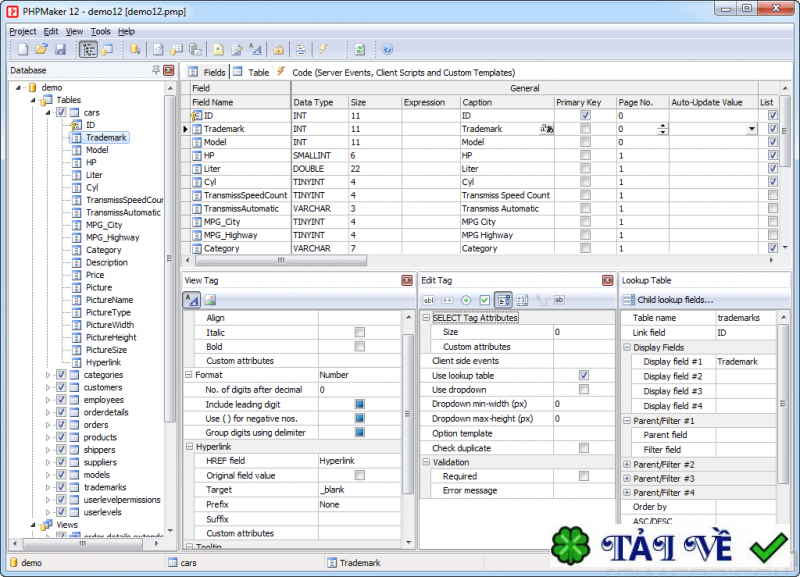Select the Model field in cars tree
The image size is (800, 577).
coord(97,150)
